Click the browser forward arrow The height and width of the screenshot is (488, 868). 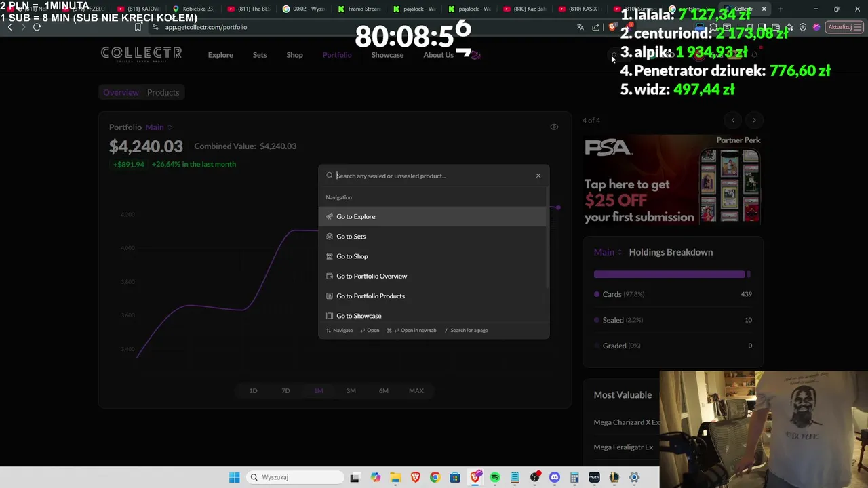pyautogui.click(x=23, y=27)
